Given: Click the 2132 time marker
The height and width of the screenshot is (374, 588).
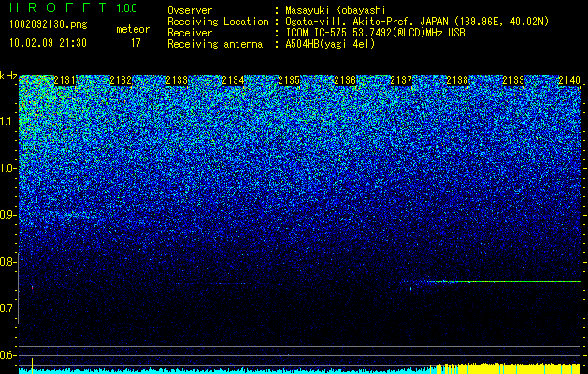Looking at the screenshot, I should point(121,80).
